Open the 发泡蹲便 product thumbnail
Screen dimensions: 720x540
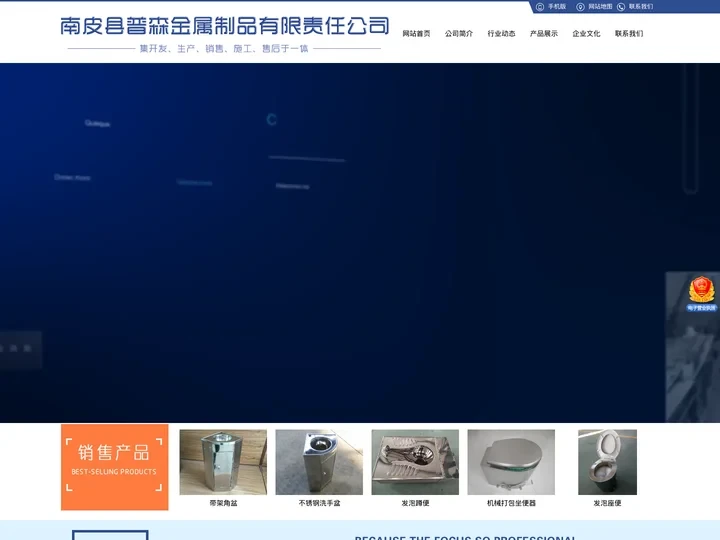coord(415,462)
